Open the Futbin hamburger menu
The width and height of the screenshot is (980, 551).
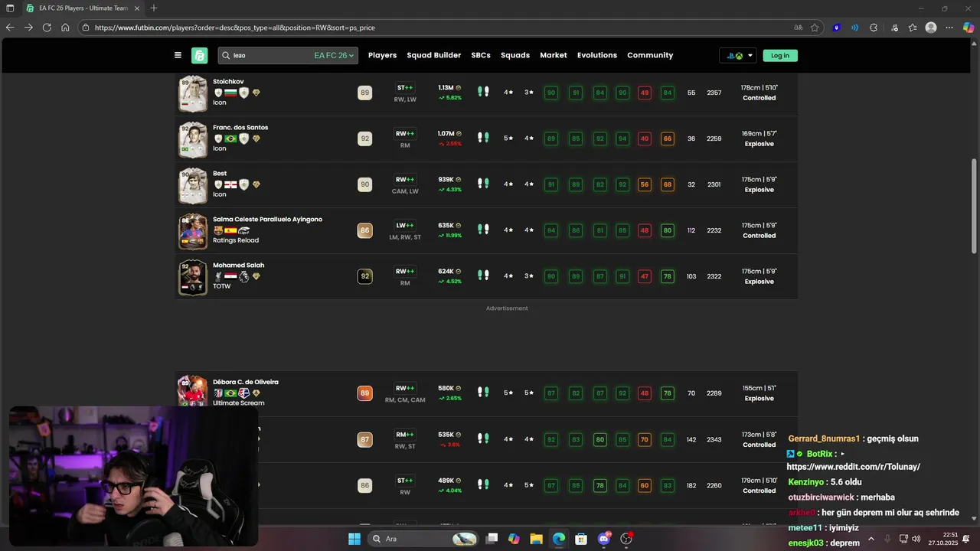(x=178, y=55)
